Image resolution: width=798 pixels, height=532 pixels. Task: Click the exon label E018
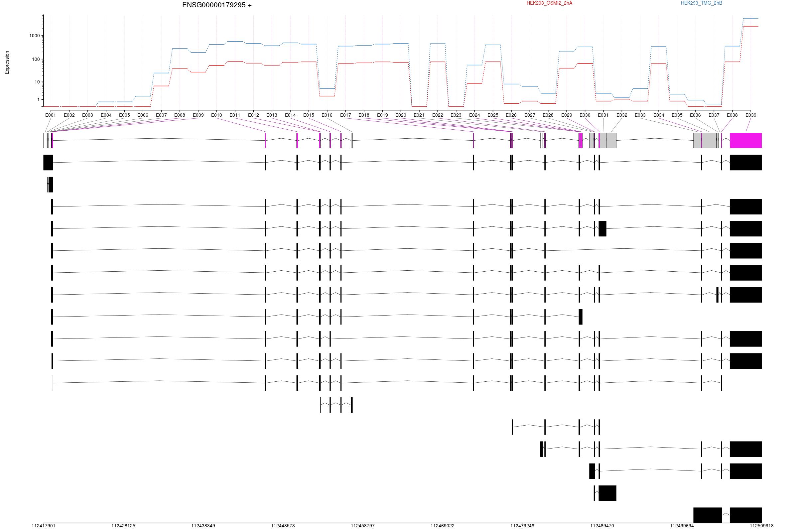coord(364,115)
